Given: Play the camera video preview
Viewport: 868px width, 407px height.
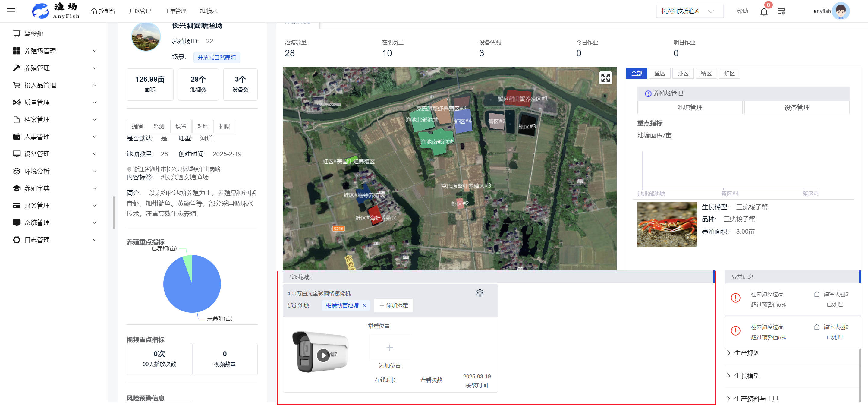Looking at the screenshot, I should click(x=323, y=355).
